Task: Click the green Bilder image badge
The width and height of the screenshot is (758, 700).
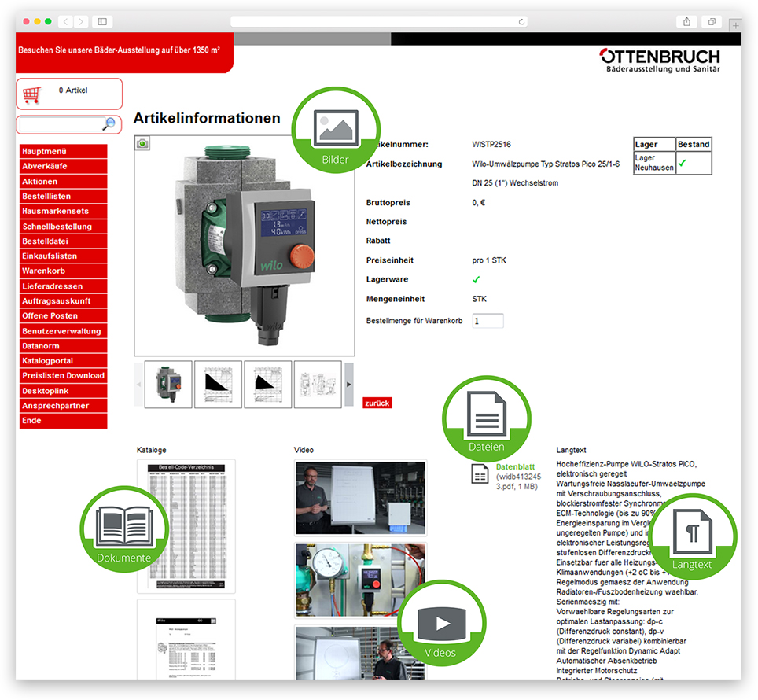Action: coord(336,131)
